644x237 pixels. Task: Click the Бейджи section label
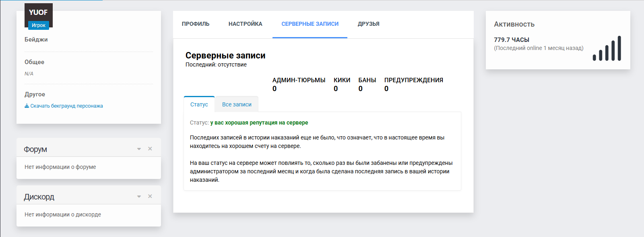[36, 39]
